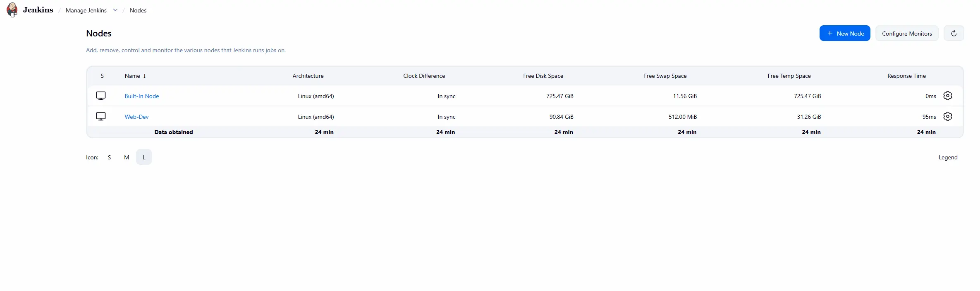Screen dimensions: 980x291
Task: Click the Jenkins butler logo icon
Action: (x=12, y=10)
